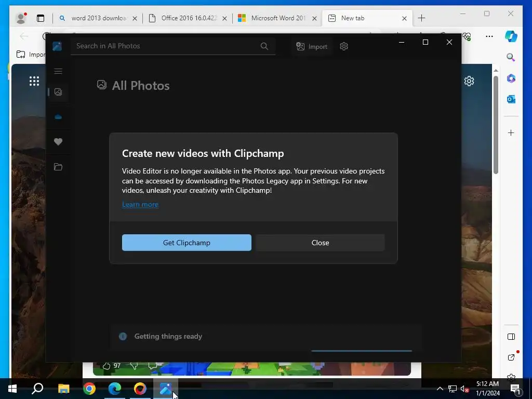532x399 pixels.
Task: Open the Learn more link
Action: (x=140, y=204)
